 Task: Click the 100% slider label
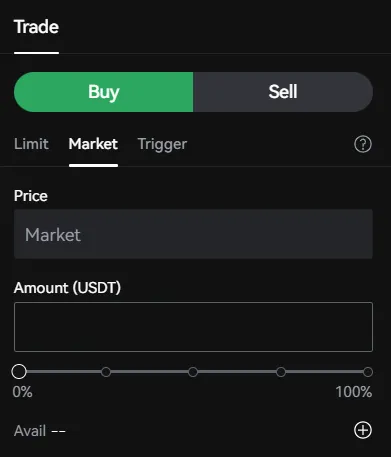(x=354, y=392)
